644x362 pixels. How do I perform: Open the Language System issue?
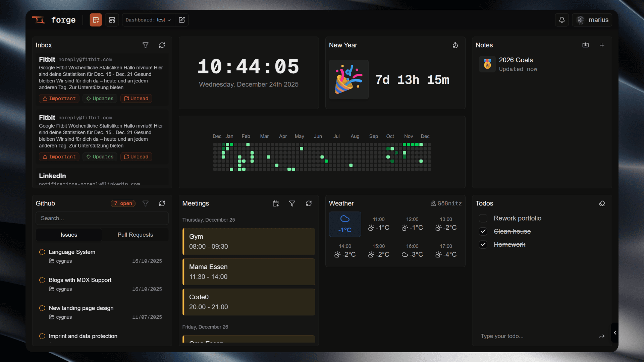102,256
